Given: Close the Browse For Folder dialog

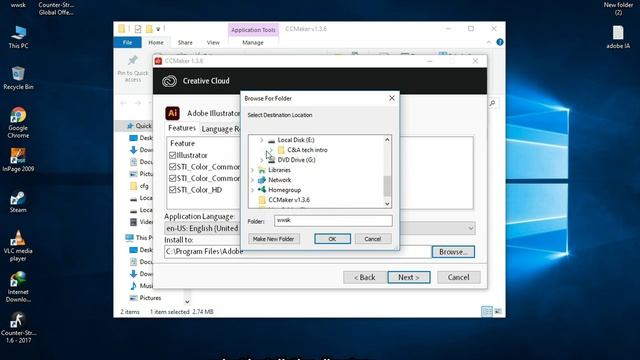Looking at the screenshot, I should [392, 98].
